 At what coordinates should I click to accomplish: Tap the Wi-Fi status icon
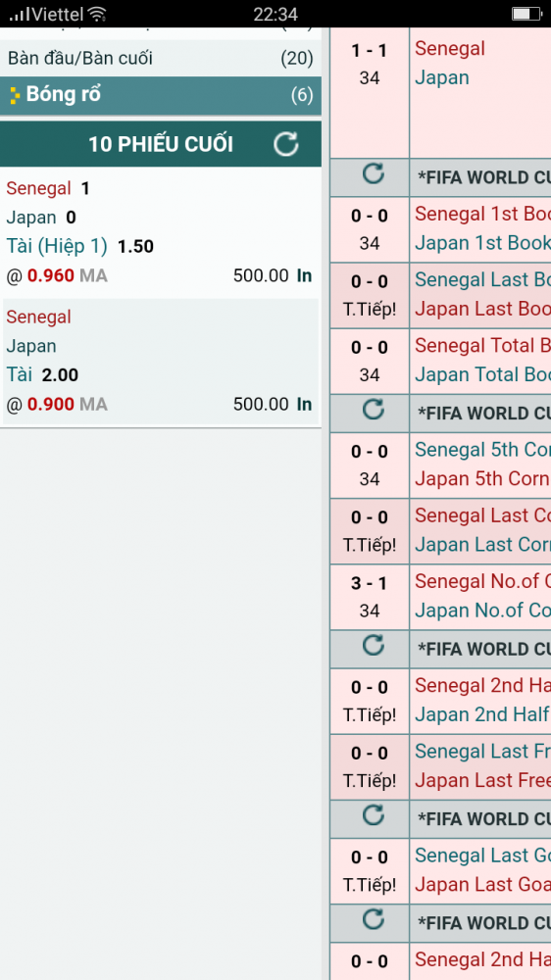(x=96, y=14)
